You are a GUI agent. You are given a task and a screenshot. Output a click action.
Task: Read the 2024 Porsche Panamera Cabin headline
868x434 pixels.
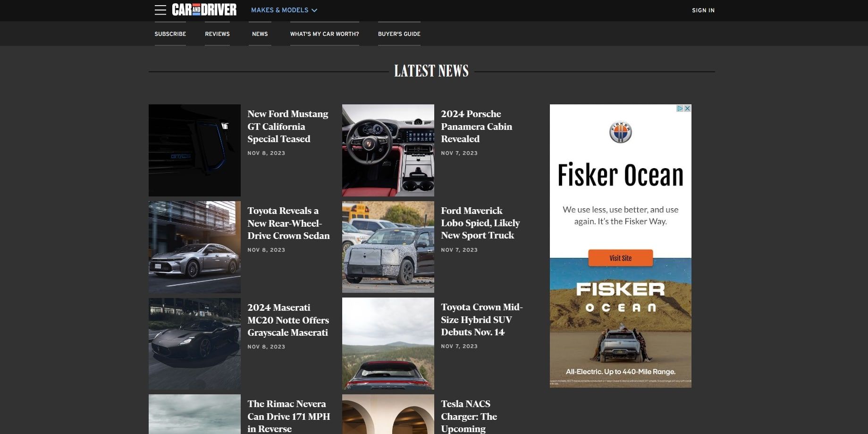tap(476, 127)
